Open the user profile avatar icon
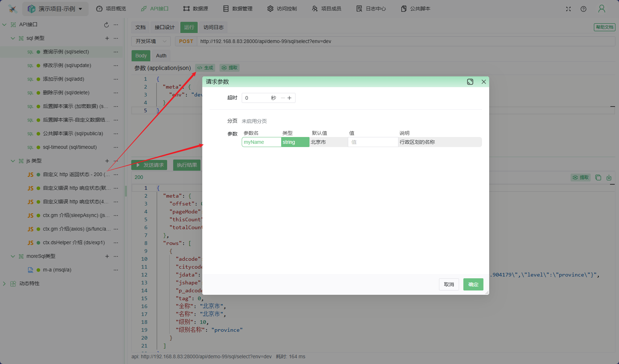 602,9
